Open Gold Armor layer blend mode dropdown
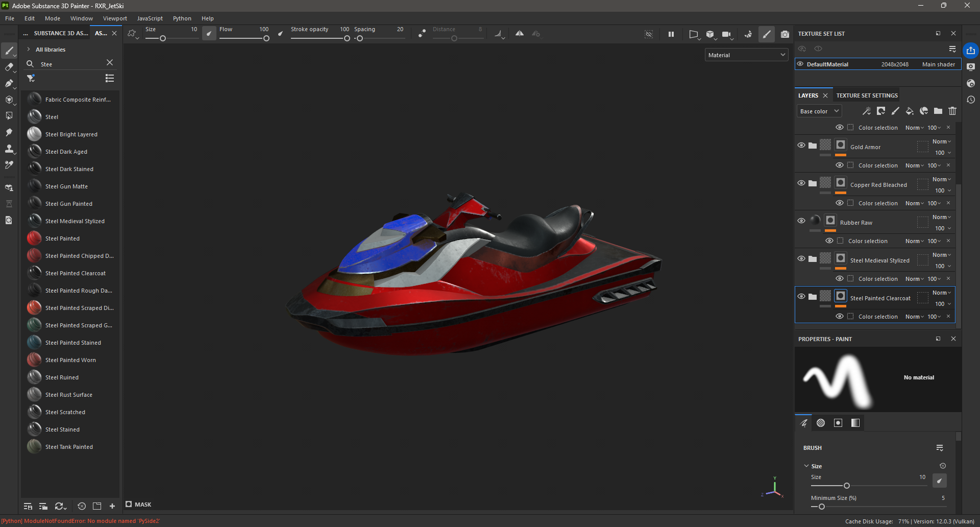This screenshot has height=527, width=980. 942,141
